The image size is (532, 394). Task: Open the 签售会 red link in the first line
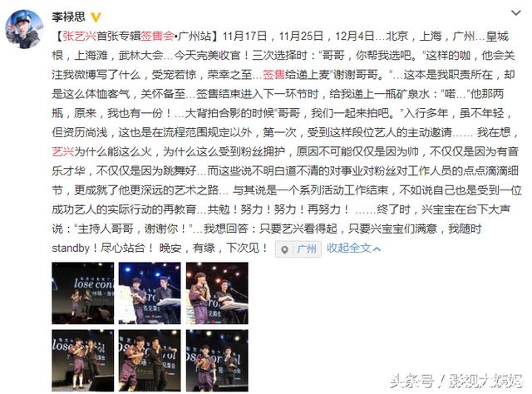[157, 36]
